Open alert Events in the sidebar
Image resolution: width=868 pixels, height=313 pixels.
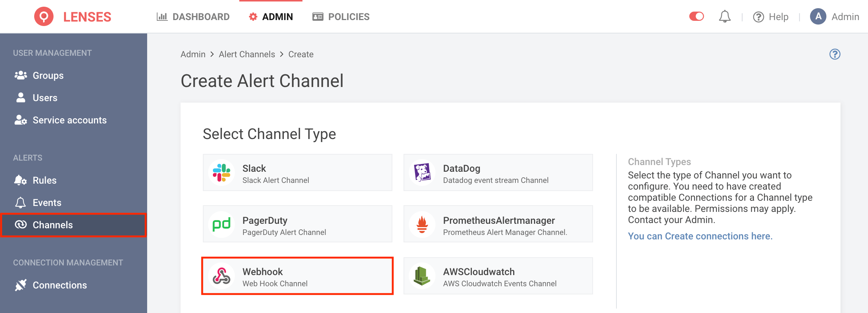coord(74,203)
